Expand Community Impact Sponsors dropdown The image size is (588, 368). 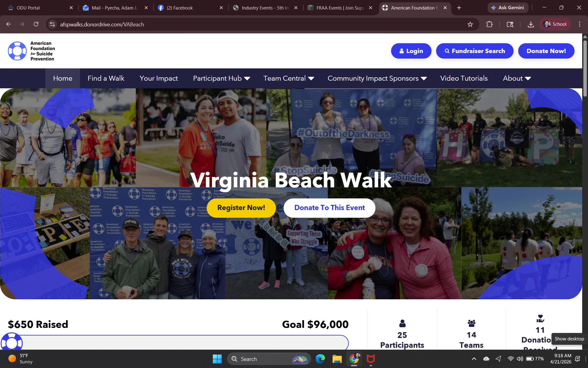click(377, 78)
